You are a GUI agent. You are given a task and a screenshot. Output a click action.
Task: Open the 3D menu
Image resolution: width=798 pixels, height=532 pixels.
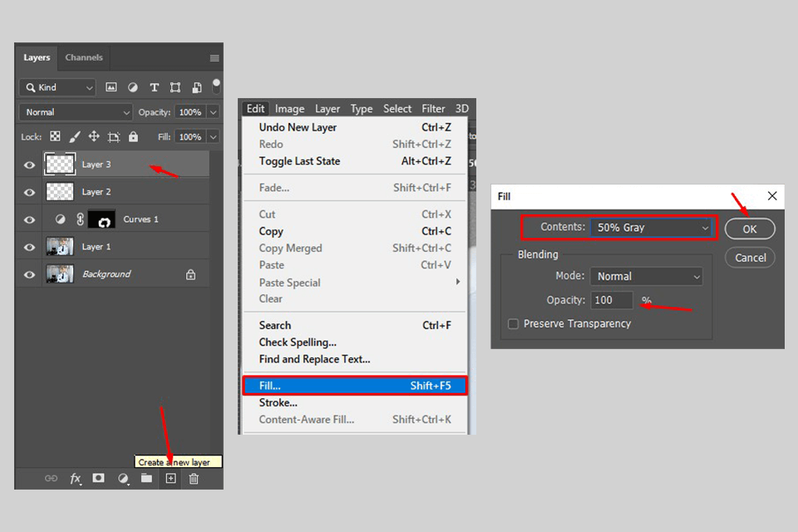pos(461,108)
